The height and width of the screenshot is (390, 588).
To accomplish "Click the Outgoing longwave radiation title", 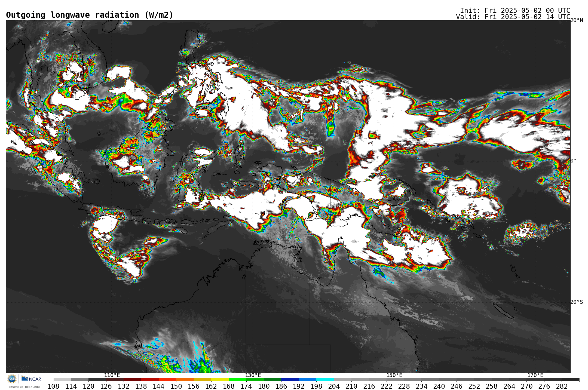I will pyautogui.click(x=90, y=15).
